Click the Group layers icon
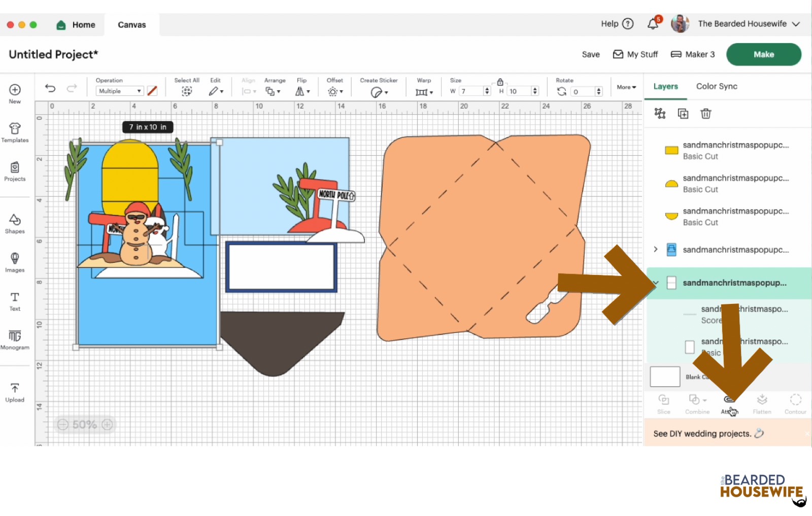 (x=660, y=113)
